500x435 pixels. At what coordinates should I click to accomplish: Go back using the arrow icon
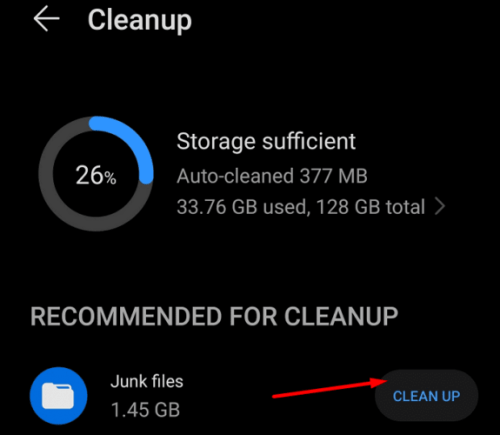coord(46,19)
